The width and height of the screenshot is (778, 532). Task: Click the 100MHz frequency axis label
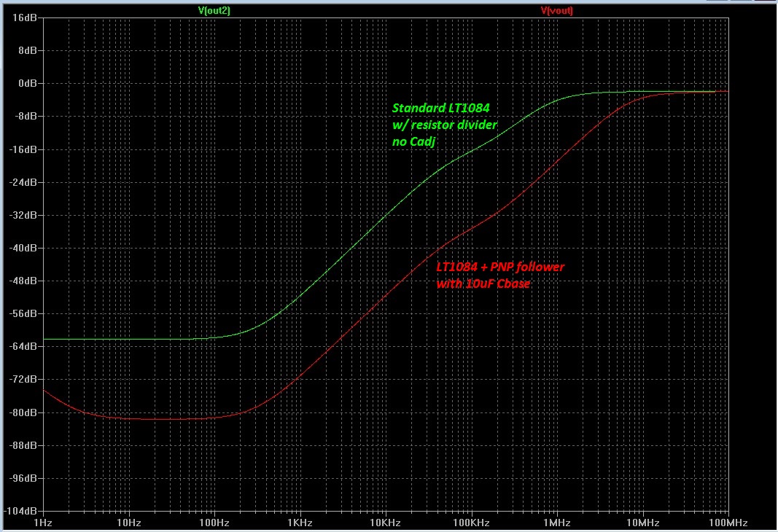tap(728, 523)
